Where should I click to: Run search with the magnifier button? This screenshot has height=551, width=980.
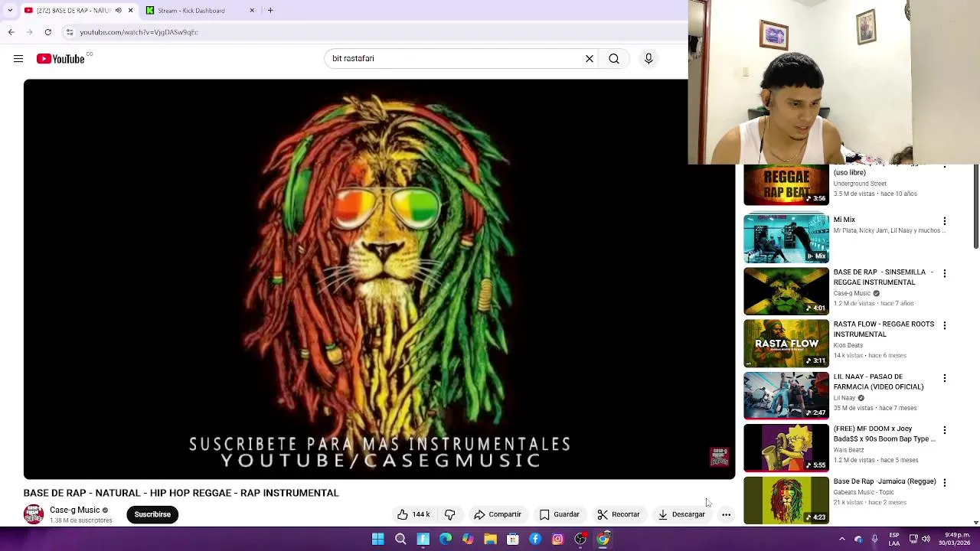click(x=614, y=59)
